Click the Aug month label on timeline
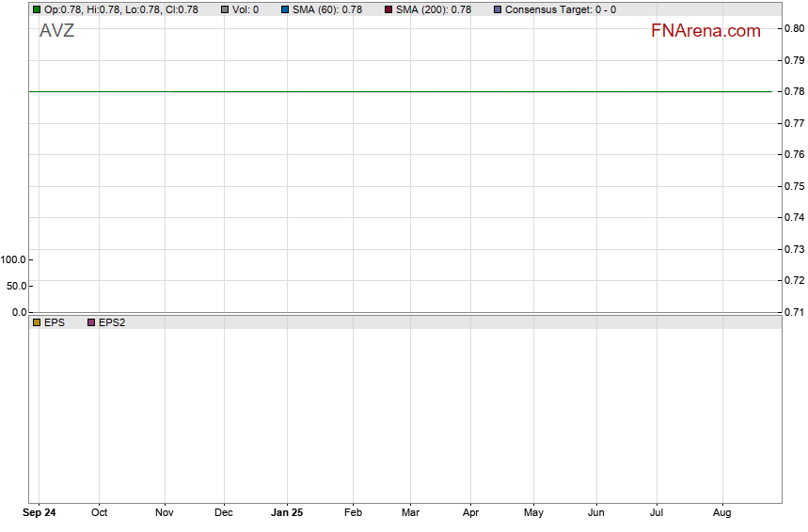Screen dimensions: 808x532 (x=721, y=513)
